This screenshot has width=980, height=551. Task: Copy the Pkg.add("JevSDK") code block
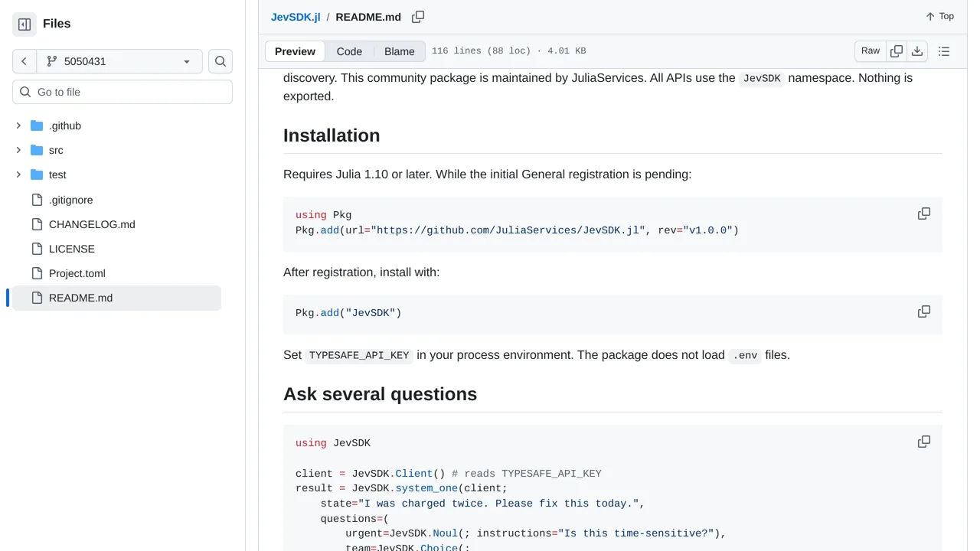[x=924, y=311]
